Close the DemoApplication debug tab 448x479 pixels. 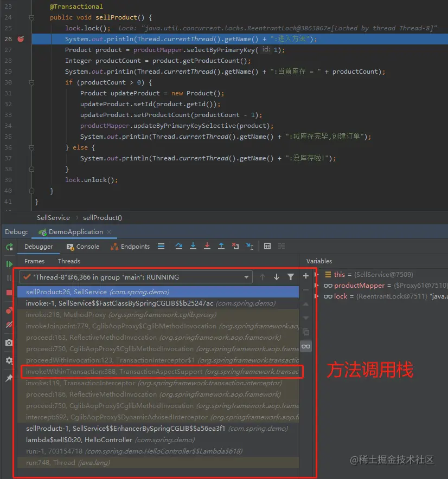pyautogui.click(x=109, y=232)
